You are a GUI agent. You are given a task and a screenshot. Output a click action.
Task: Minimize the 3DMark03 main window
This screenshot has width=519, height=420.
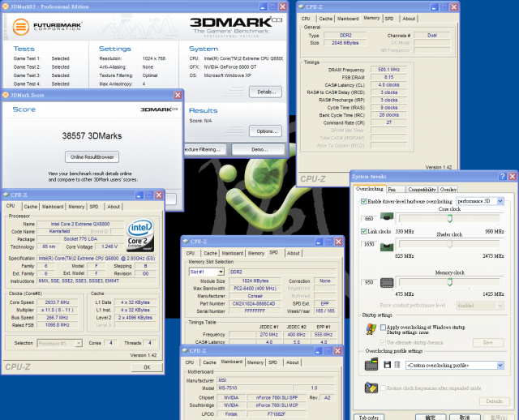pyautogui.click(x=263, y=6)
